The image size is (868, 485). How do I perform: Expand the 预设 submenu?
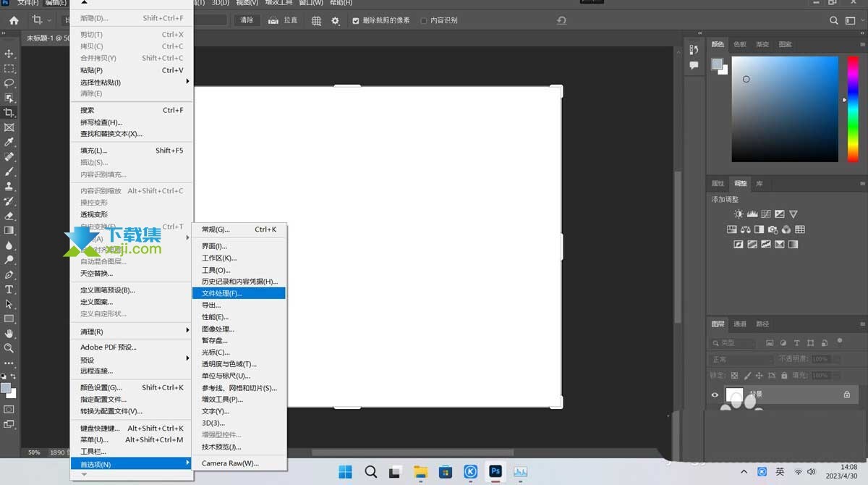click(133, 360)
